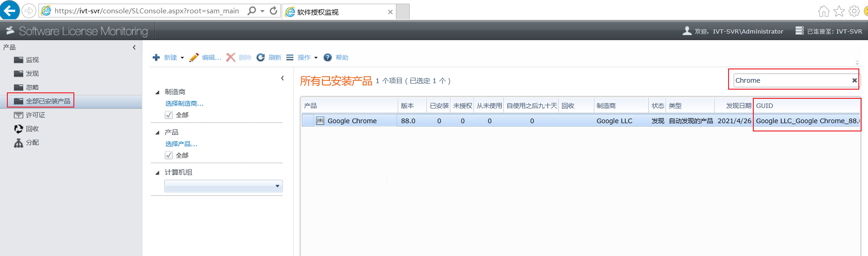Select the Google Chrome product row
Image resolution: width=868 pixels, height=256 pixels.
[x=580, y=121]
